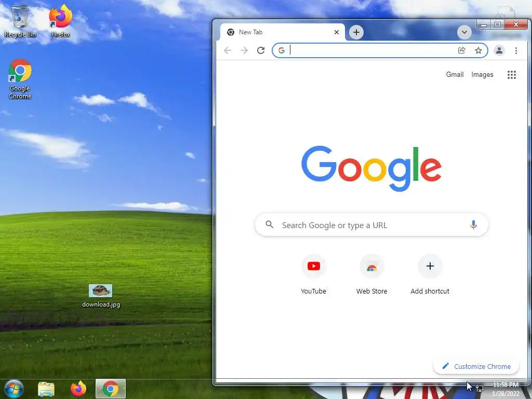Open the Chrome profile avatar button
The image size is (532, 399).
click(x=499, y=50)
